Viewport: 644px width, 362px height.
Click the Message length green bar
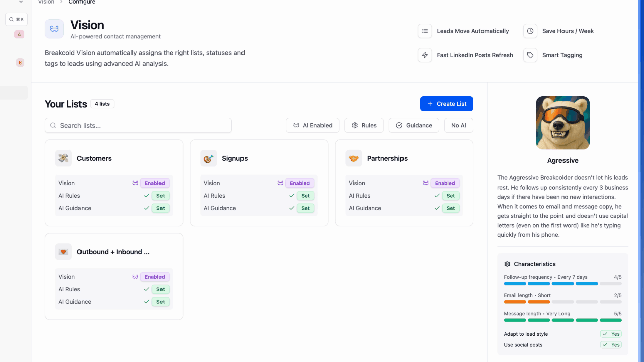click(562, 320)
